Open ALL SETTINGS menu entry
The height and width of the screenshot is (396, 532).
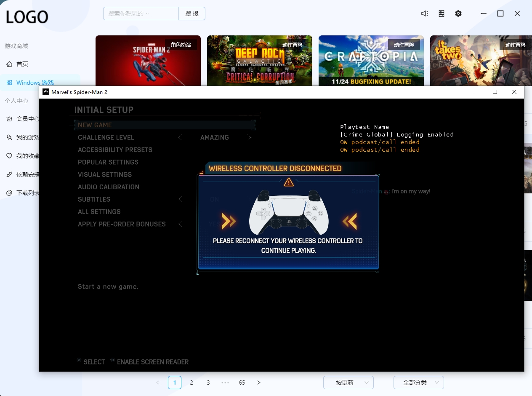click(99, 212)
